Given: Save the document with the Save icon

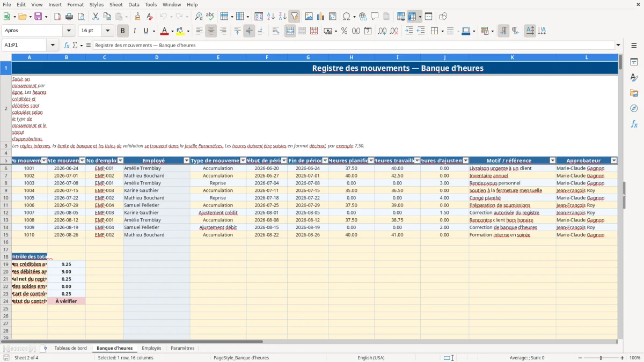Looking at the screenshot, I should [38, 17].
